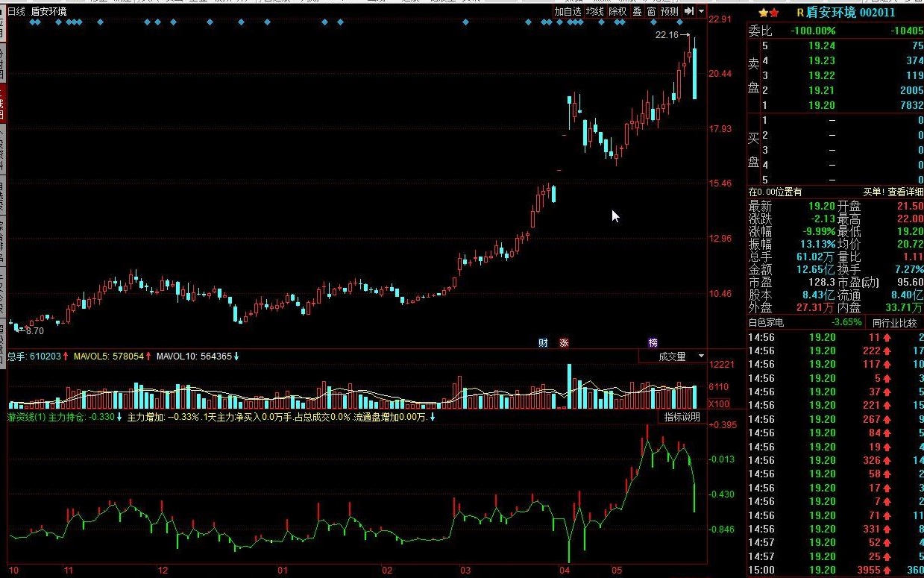Click the 窗 window layout button
The width and height of the screenshot is (924, 578).
tap(651, 11)
